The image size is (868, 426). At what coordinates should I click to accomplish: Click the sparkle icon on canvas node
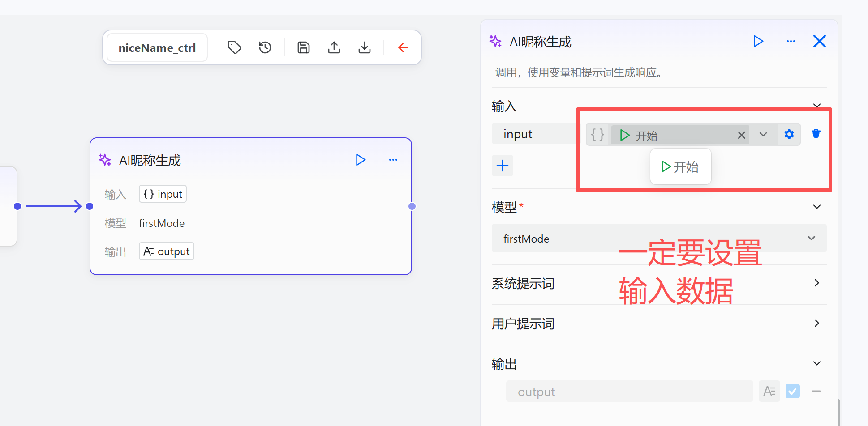[105, 160]
